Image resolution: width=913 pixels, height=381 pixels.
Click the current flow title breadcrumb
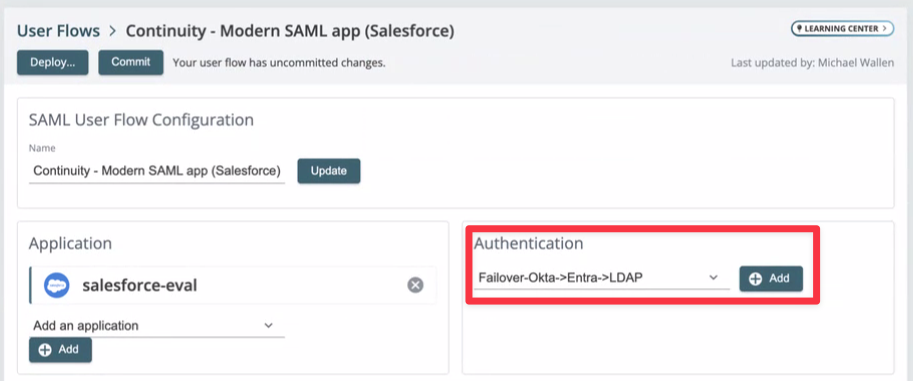tap(290, 30)
